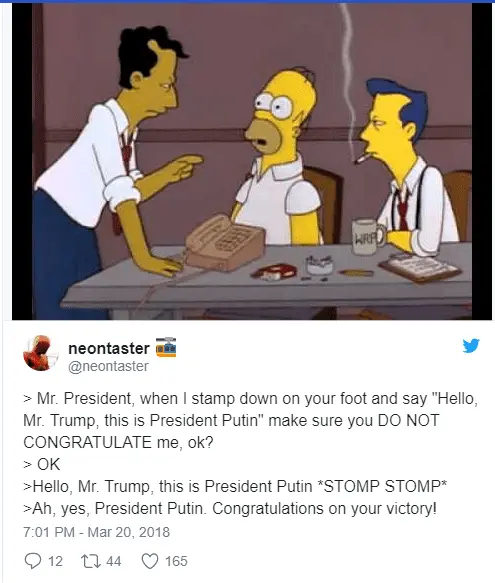This screenshot has height=583, width=495.
Task: Click the last tweet line 'Ah, yes, President Putin'
Action: [x=230, y=508]
